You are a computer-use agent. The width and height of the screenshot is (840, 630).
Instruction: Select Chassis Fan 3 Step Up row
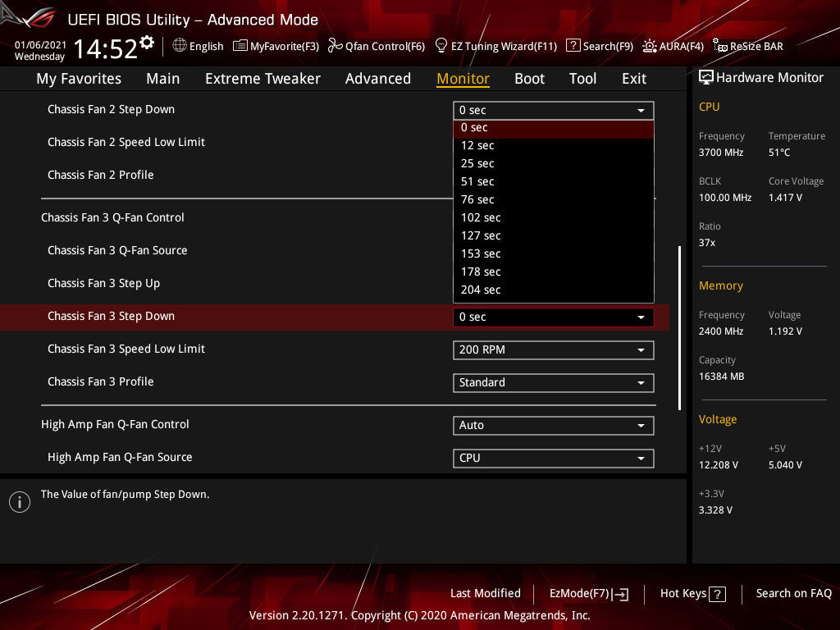click(103, 283)
